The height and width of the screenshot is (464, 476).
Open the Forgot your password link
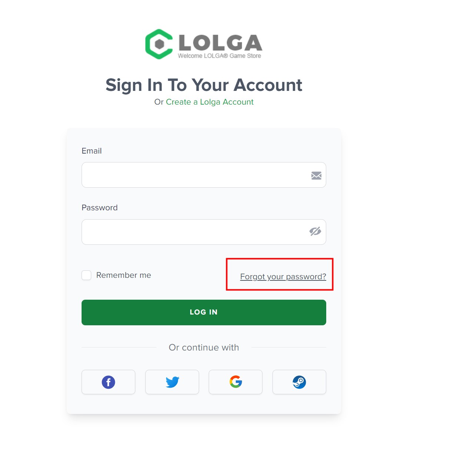[283, 277]
